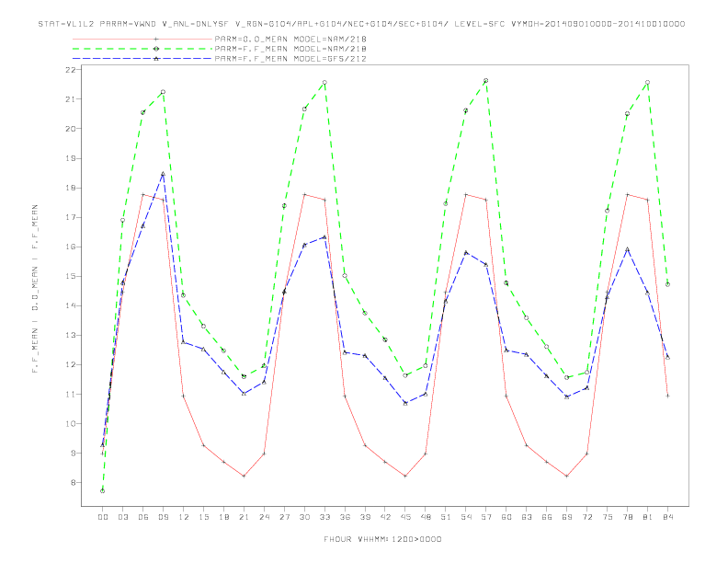The image size is (728, 563).
Task: Click y-axis tick label 8
Action: click(x=74, y=483)
